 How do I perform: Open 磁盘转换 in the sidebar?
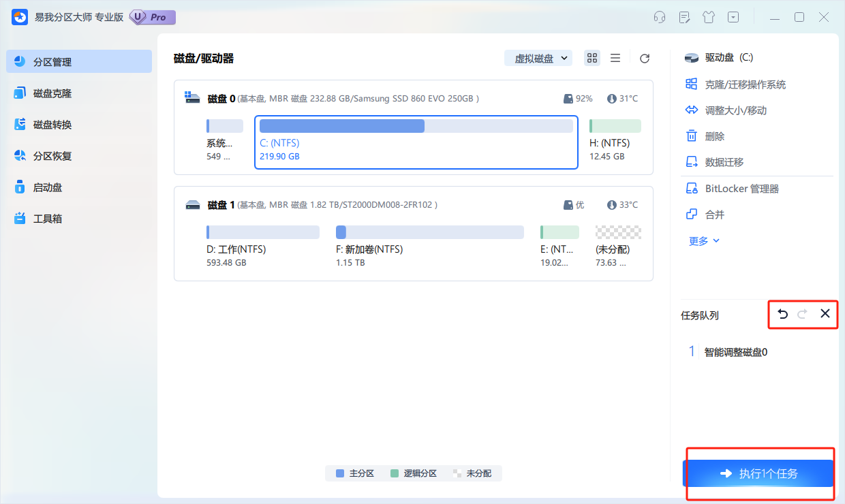tap(79, 125)
